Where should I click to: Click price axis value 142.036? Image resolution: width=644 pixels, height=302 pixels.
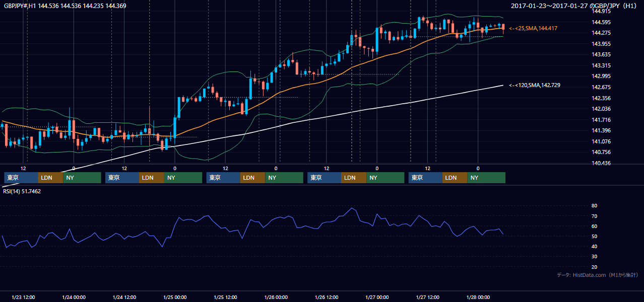[x=602, y=109]
